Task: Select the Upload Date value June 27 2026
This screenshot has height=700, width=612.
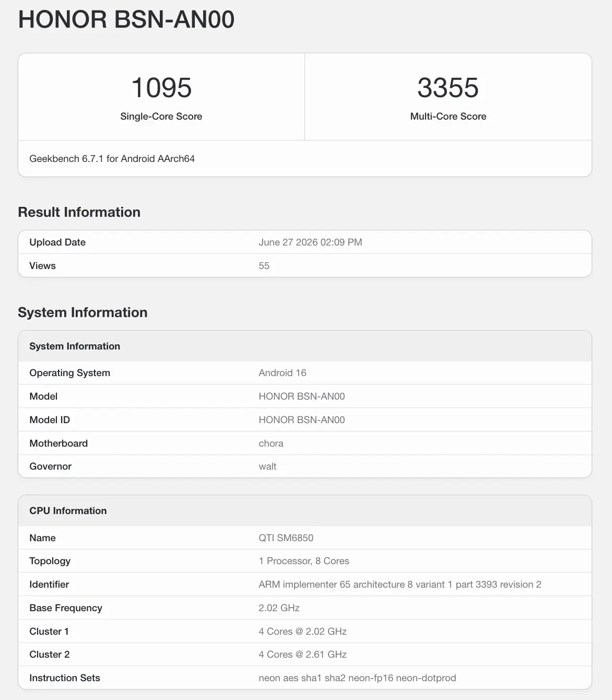Action: click(x=310, y=242)
